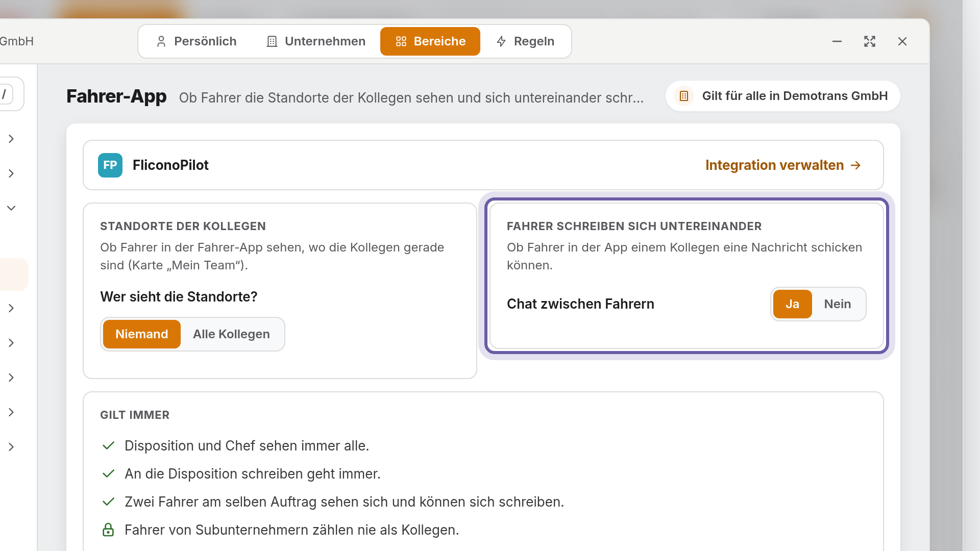Toggle the fullscreen expand icon
The image size is (980, 551).
click(x=870, y=41)
